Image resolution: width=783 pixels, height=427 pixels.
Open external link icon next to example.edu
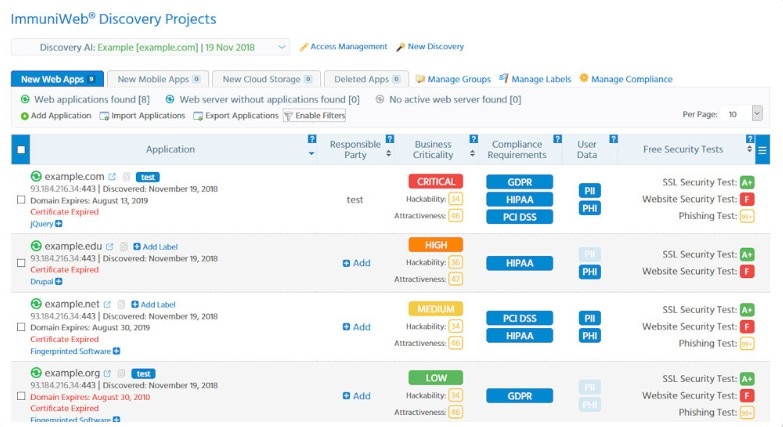(x=110, y=247)
